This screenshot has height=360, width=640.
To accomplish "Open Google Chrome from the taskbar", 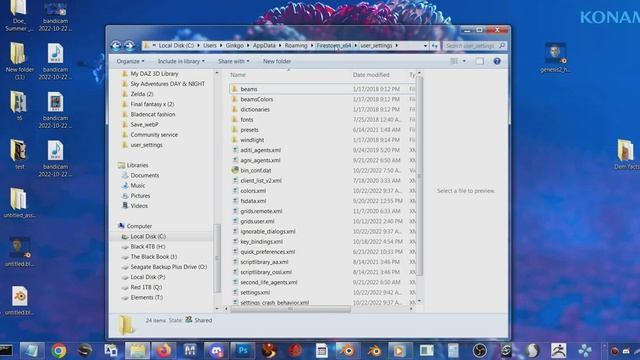I will [x=59, y=351].
